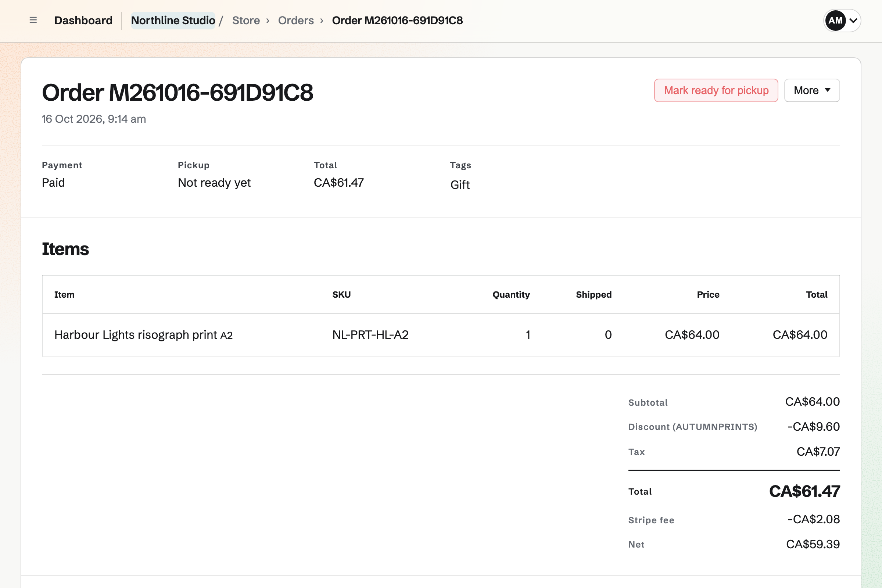
Task: Select the SKU NL-PRT-HL-A2
Action: (370, 335)
